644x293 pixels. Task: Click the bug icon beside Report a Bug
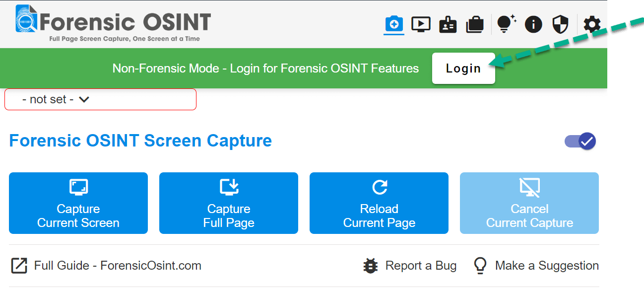click(x=371, y=266)
